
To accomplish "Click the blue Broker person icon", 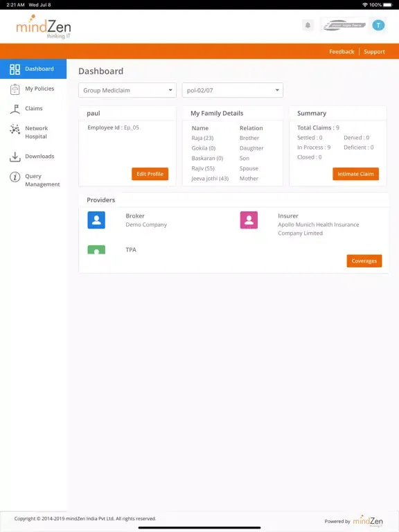I will point(96,220).
